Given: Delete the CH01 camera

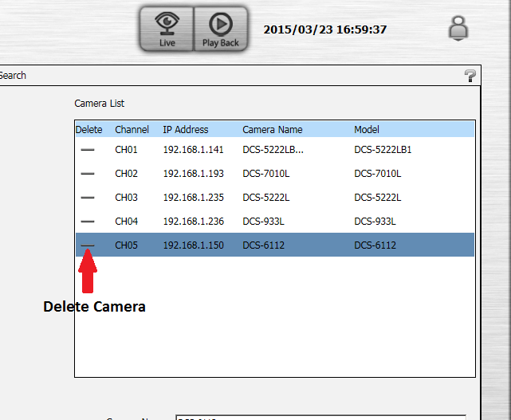Looking at the screenshot, I should click(88, 150).
